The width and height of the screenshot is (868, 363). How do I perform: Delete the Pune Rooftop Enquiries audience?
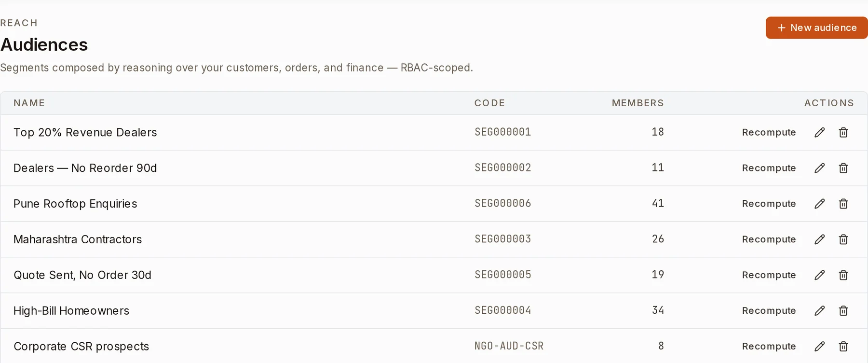tap(843, 204)
